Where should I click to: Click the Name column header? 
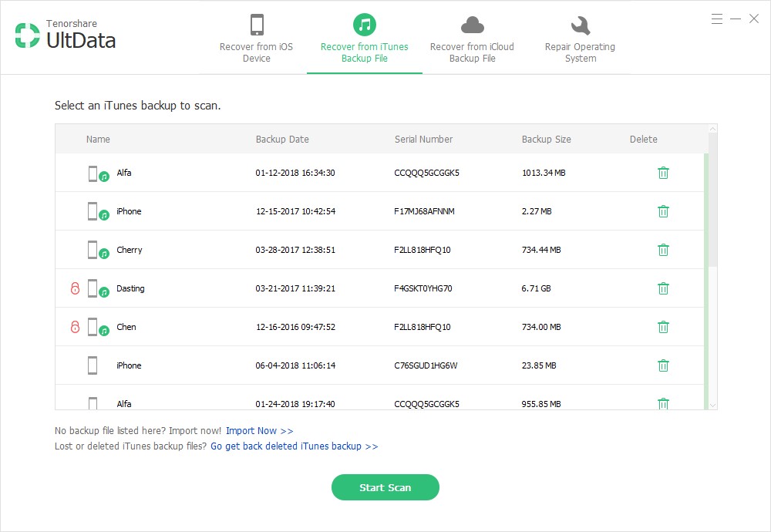coord(98,139)
